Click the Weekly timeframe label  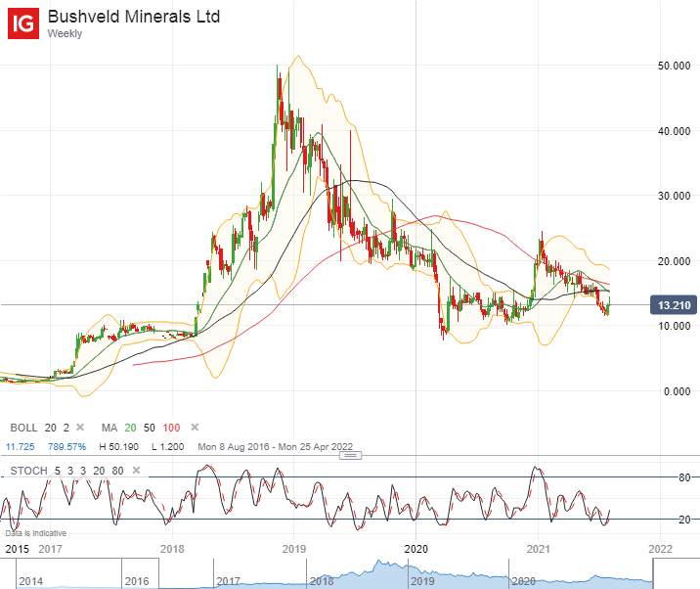click(x=65, y=33)
